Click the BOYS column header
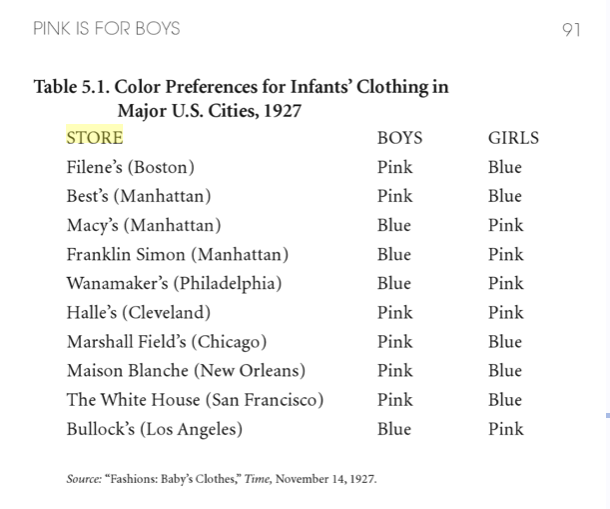The image size is (610, 509). tap(399, 138)
